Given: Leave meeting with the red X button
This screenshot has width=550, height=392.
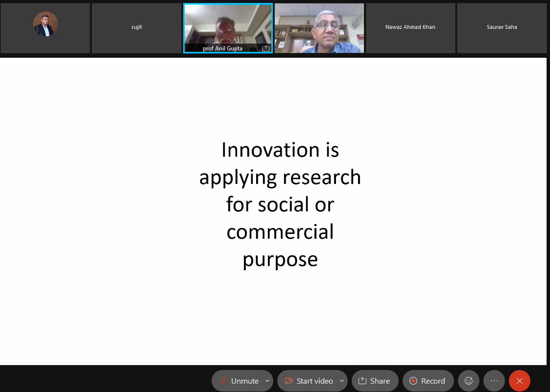Looking at the screenshot, I should [x=519, y=381].
